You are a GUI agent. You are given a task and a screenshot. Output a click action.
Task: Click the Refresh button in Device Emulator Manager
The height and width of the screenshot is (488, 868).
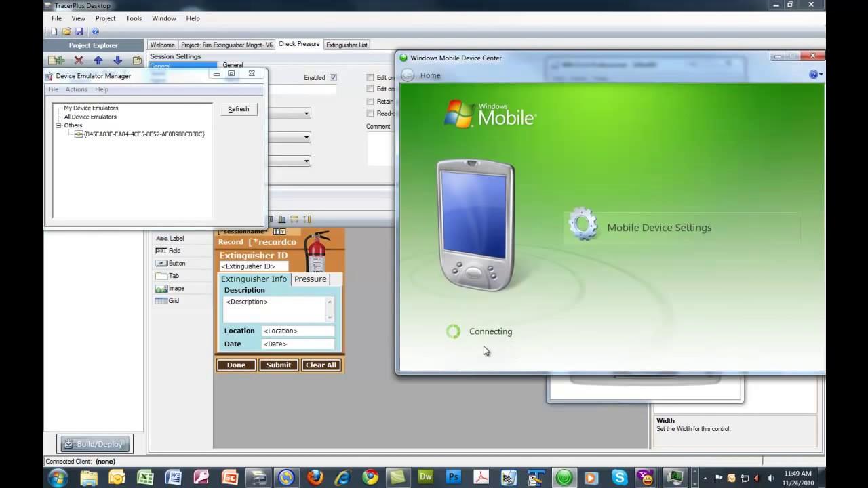pyautogui.click(x=239, y=109)
